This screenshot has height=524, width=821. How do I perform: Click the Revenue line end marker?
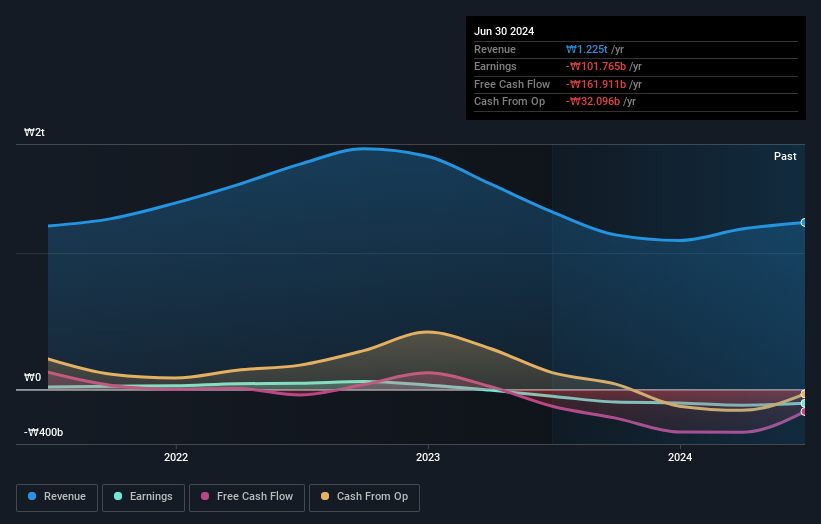[804, 222]
